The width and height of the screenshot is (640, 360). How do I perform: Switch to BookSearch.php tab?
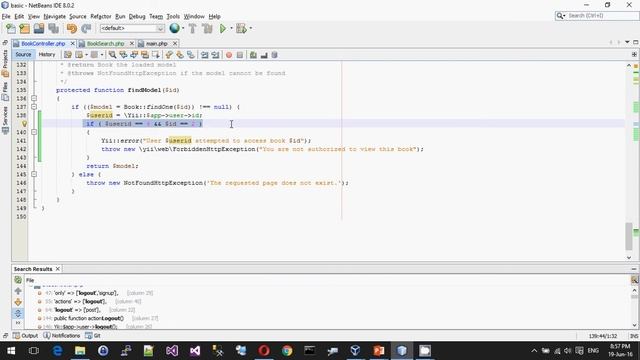[105, 43]
